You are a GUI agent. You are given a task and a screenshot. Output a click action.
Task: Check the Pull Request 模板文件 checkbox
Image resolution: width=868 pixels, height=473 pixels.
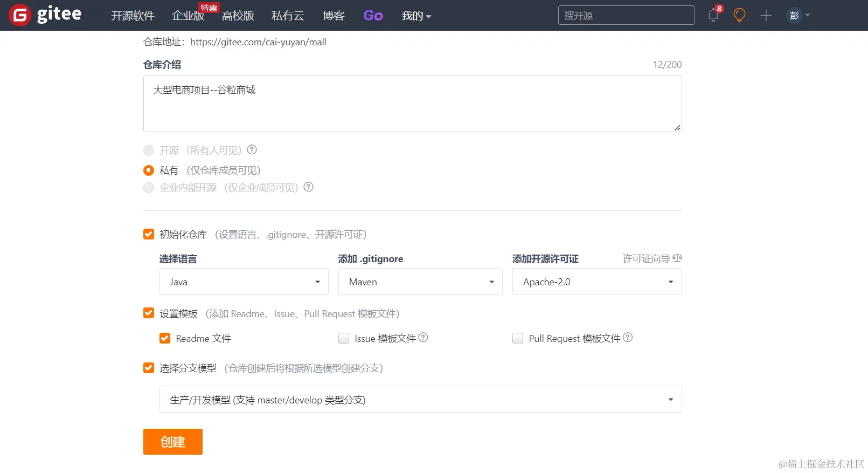518,338
